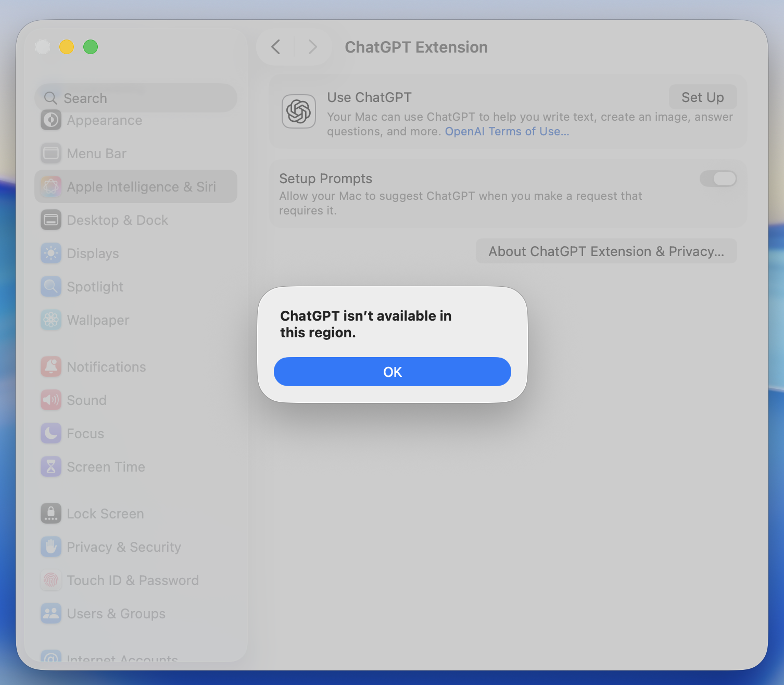Click the Screen Time hourglass icon
784x685 pixels.
(x=51, y=467)
